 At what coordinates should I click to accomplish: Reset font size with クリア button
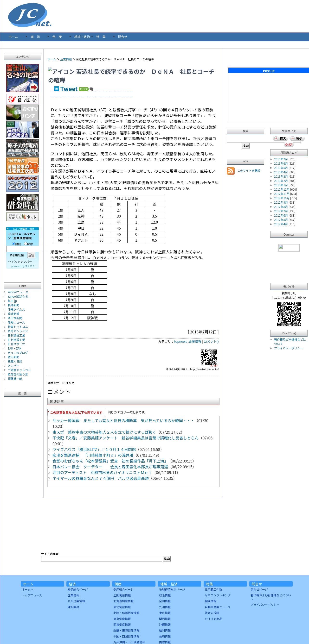289,145
